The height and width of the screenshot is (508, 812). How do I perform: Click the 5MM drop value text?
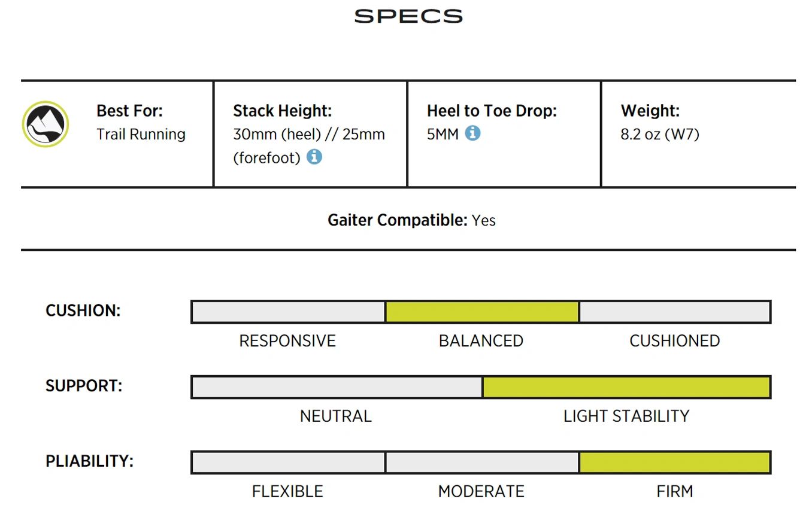pos(443,134)
